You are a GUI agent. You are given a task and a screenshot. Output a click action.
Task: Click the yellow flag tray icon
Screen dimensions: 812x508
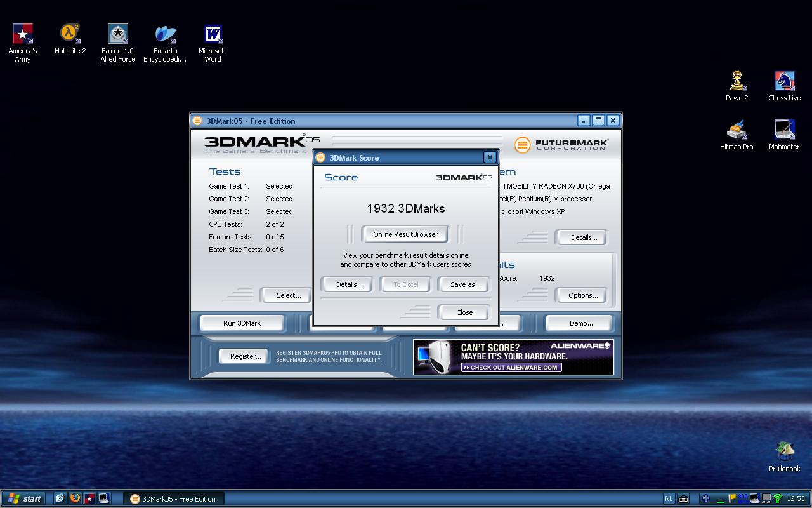[731, 498]
